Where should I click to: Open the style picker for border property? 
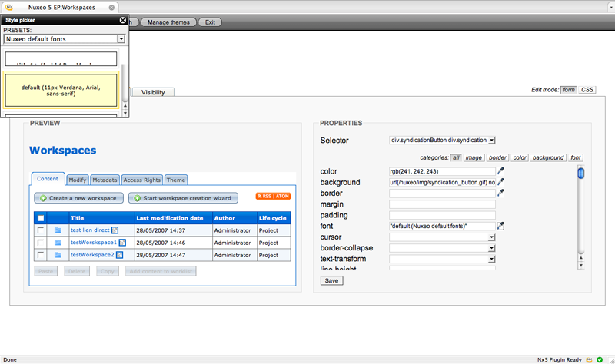(500, 193)
